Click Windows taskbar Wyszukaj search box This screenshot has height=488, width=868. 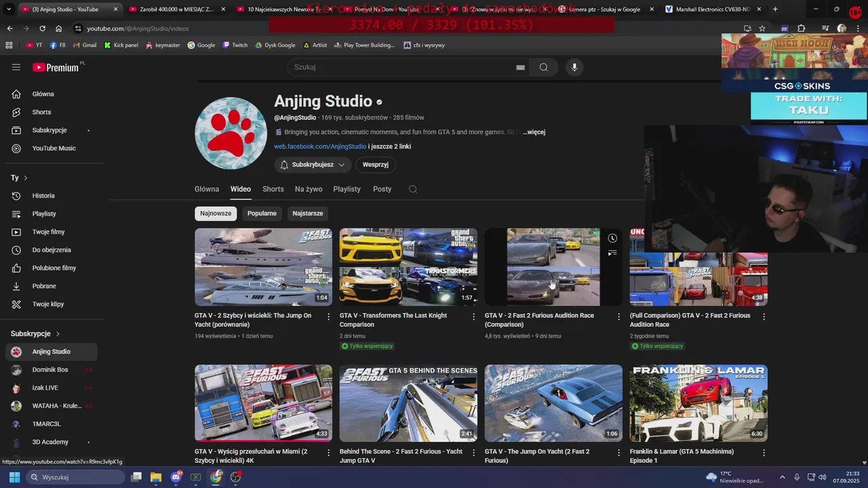pos(76,477)
